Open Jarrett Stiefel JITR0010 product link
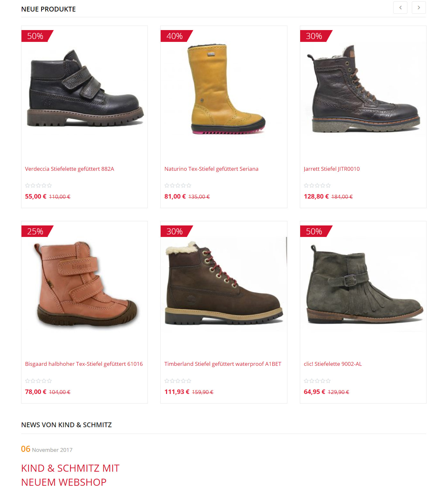This screenshot has height=495, width=448. [332, 169]
